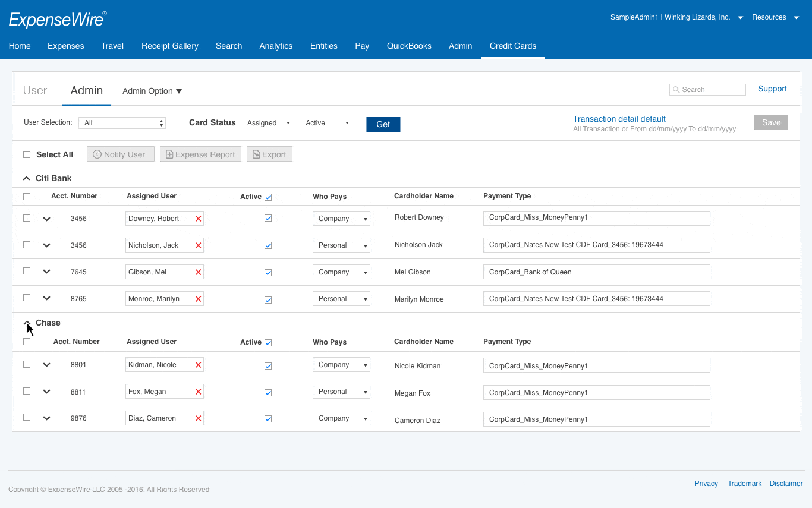Expand row details for account 7645

click(x=47, y=272)
